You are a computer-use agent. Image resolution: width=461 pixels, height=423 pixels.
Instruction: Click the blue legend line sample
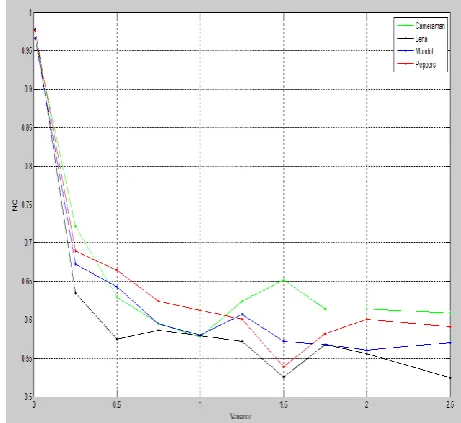coord(405,51)
